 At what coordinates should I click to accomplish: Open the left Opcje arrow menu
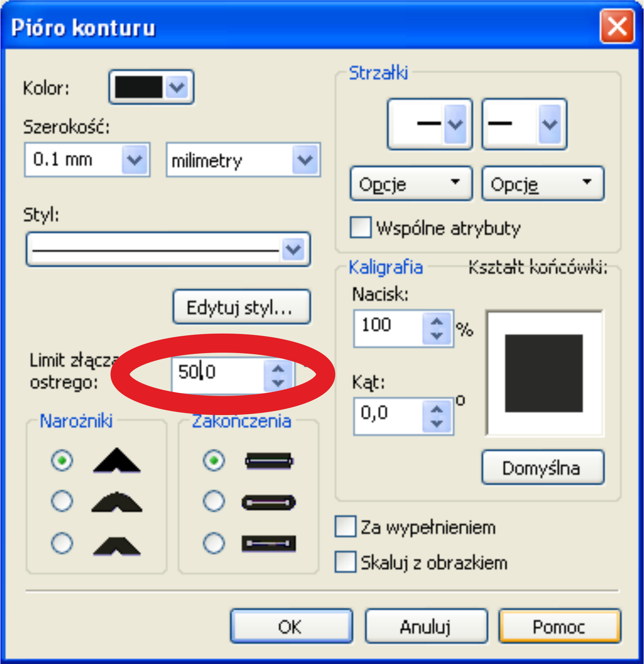411,184
